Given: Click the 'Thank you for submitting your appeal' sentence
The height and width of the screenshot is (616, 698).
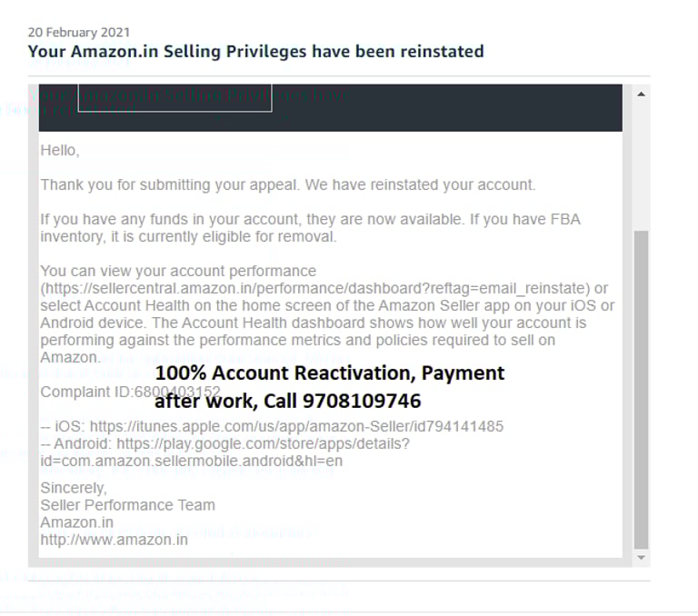Looking at the screenshot, I should coord(288,184).
